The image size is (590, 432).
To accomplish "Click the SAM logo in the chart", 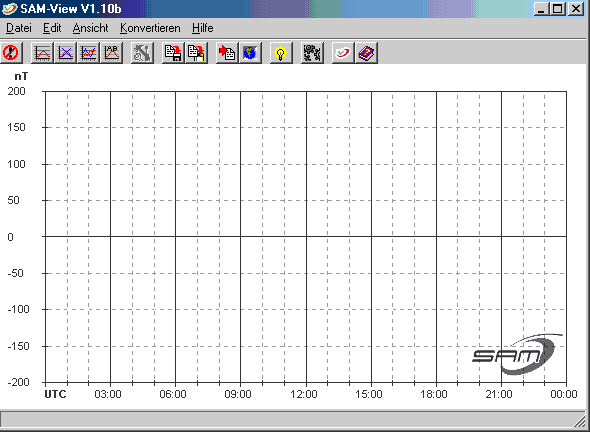I will [x=517, y=354].
